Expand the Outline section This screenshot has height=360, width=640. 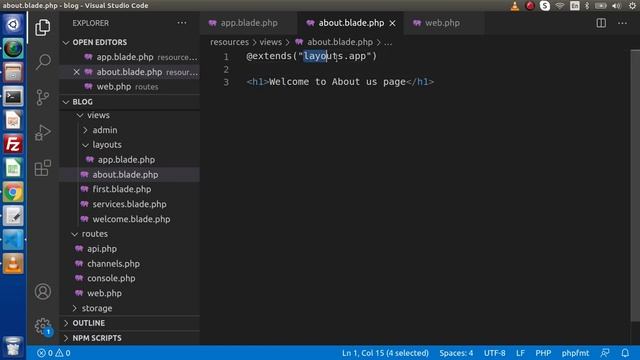(x=130, y=323)
